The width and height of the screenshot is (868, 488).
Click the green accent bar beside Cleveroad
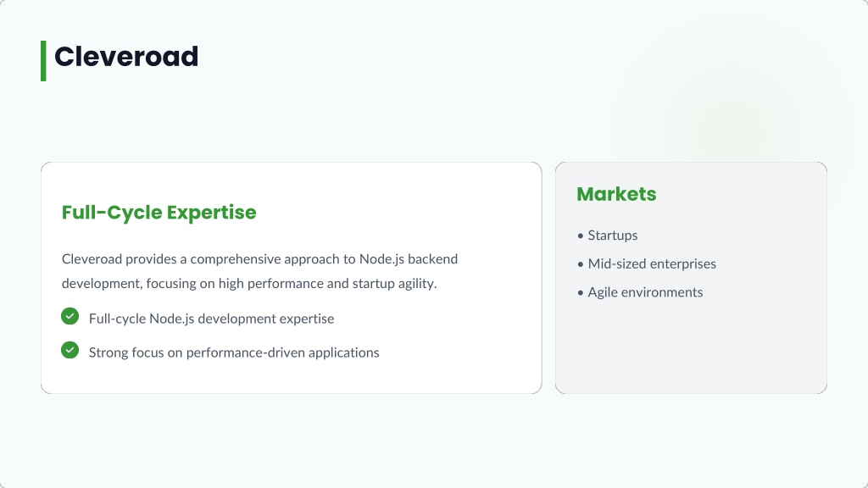[43, 60]
